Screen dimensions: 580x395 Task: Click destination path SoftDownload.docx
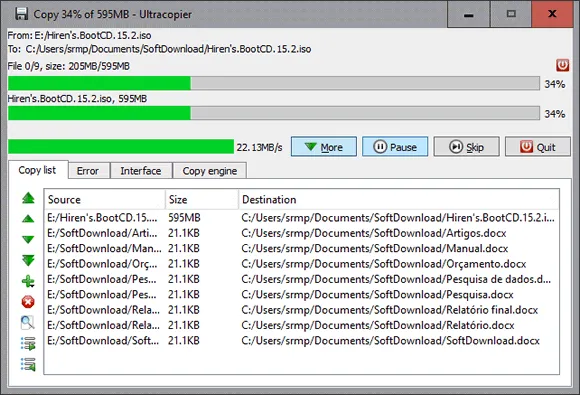390,340
